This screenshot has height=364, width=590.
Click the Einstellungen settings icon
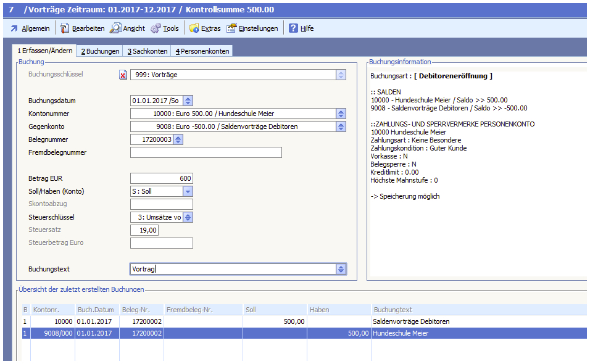(231, 28)
